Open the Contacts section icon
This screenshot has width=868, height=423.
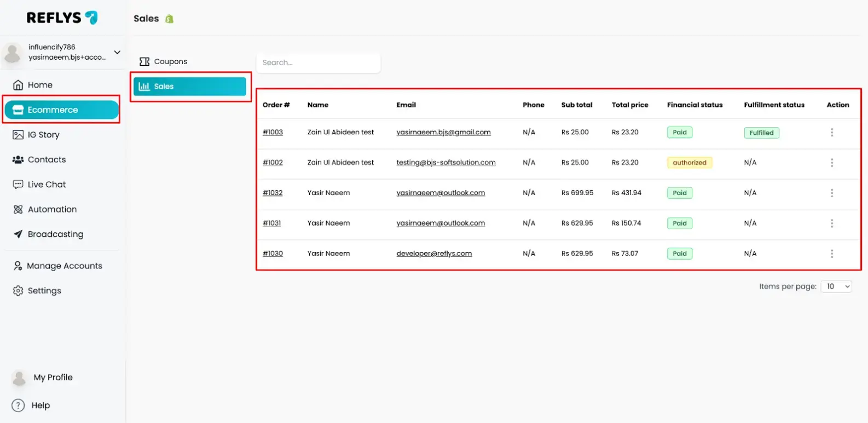[x=18, y=159]
